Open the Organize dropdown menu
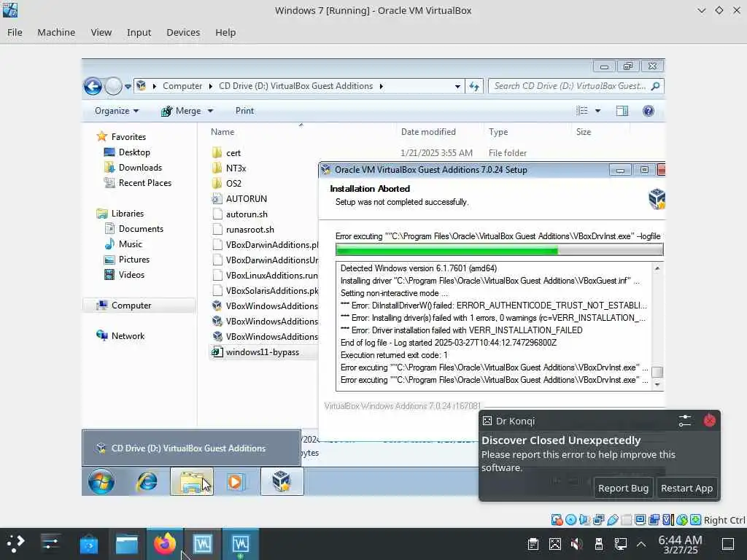This screenshot has width=747, height=560. tap(117, 111)
